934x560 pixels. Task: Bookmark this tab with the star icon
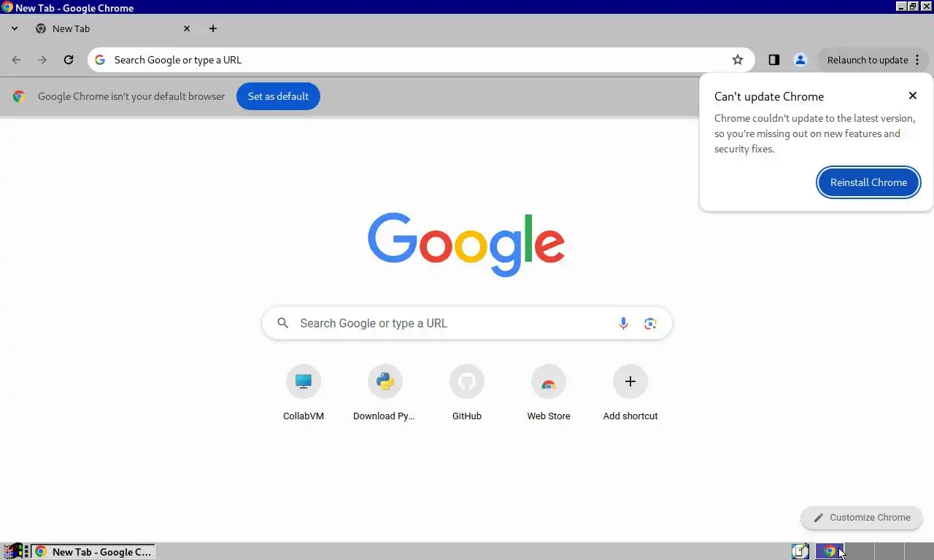click(738, 60)
